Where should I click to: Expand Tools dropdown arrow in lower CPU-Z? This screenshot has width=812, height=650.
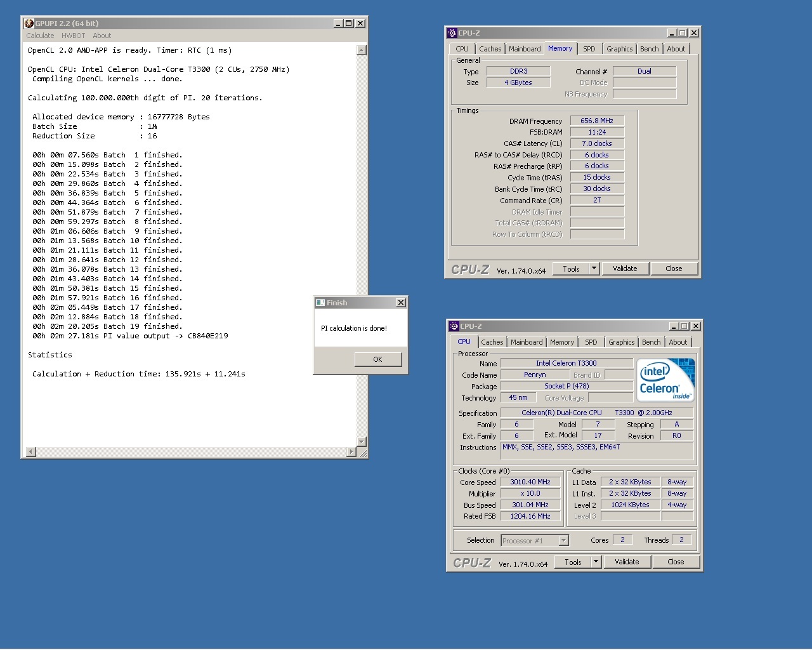(596, 562)
